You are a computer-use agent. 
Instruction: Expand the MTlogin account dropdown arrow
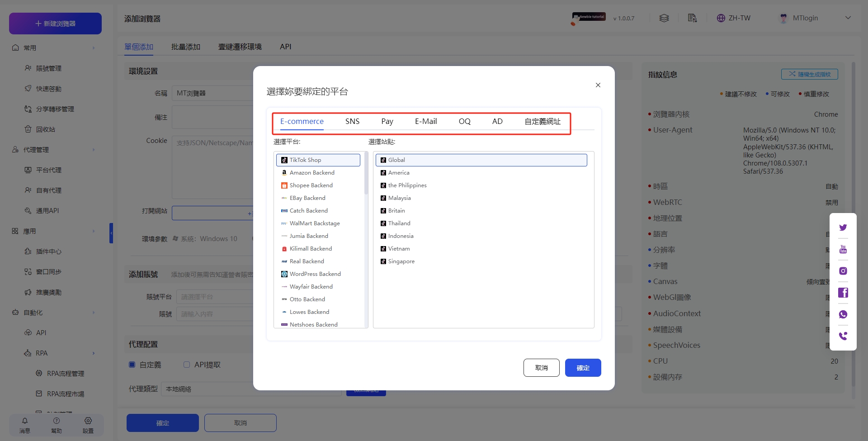click(848, 18)
